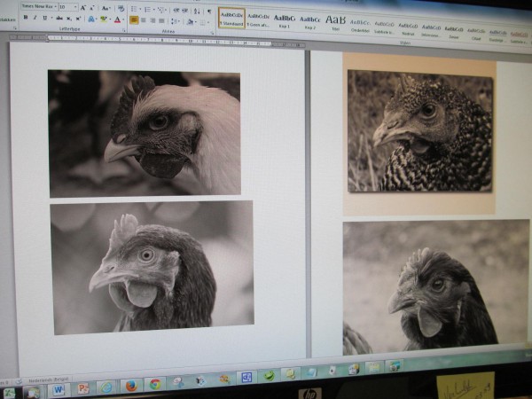Apply the blue text effects A button

91,19
